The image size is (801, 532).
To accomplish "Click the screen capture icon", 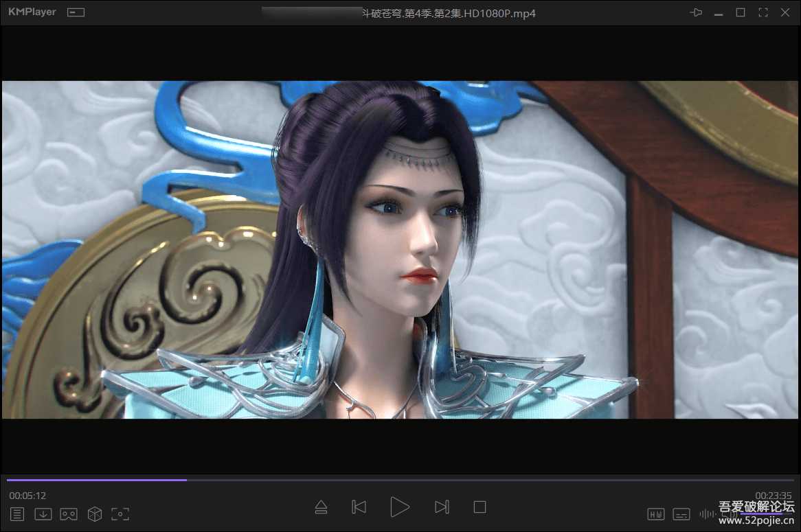I will (120, 513).
